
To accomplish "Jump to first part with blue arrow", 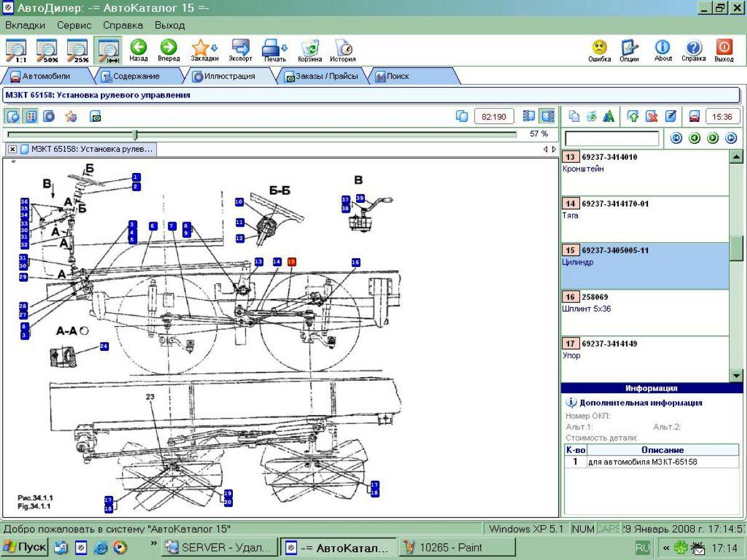I will pyautogui.click(x=677, y=138).
